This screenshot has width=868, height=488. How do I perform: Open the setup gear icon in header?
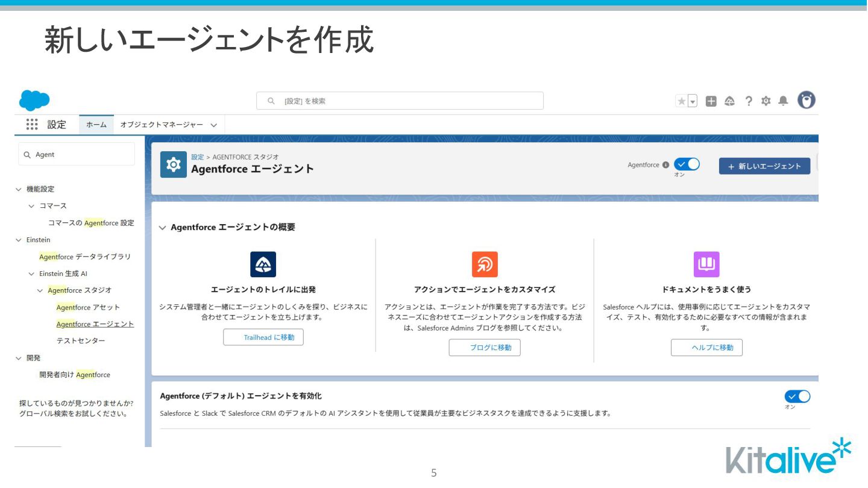(766, 101)
